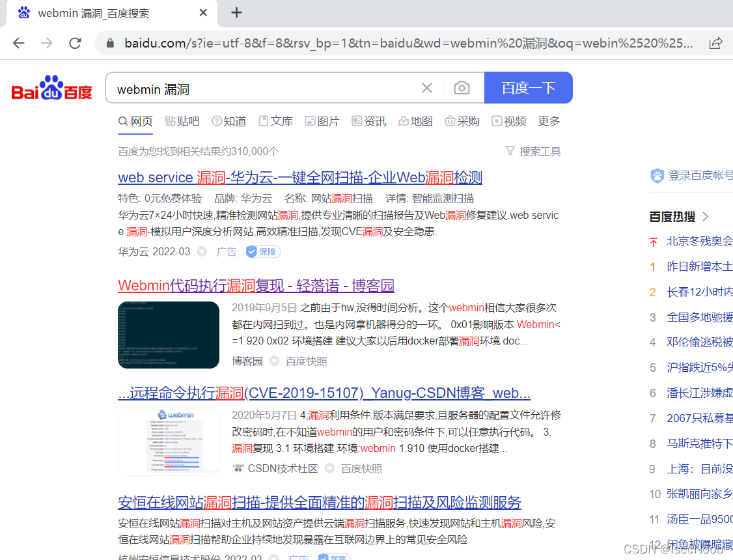
Task: Open the 更多 dropdown in the search tabs
Action: point(549,121)
